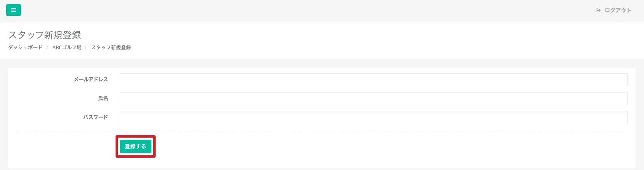Select the パスワード input box
The height and width of the screenshot is (170, 644).
pos(374,118)
